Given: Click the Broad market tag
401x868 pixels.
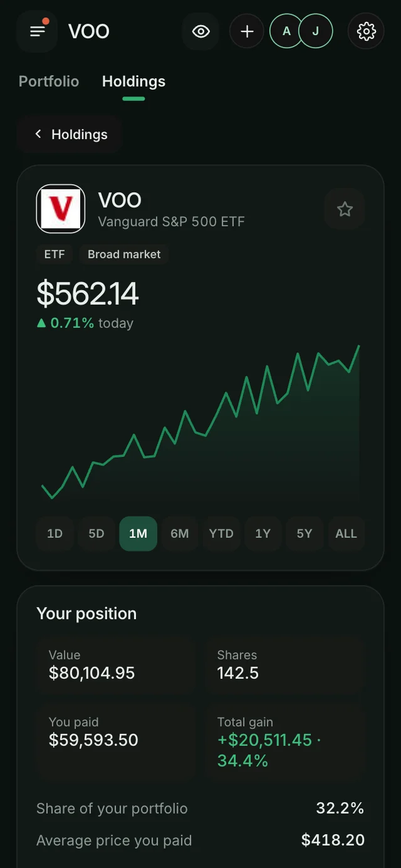Looking at the screenshot, I should pyautogui.click(x=124, y=254).
